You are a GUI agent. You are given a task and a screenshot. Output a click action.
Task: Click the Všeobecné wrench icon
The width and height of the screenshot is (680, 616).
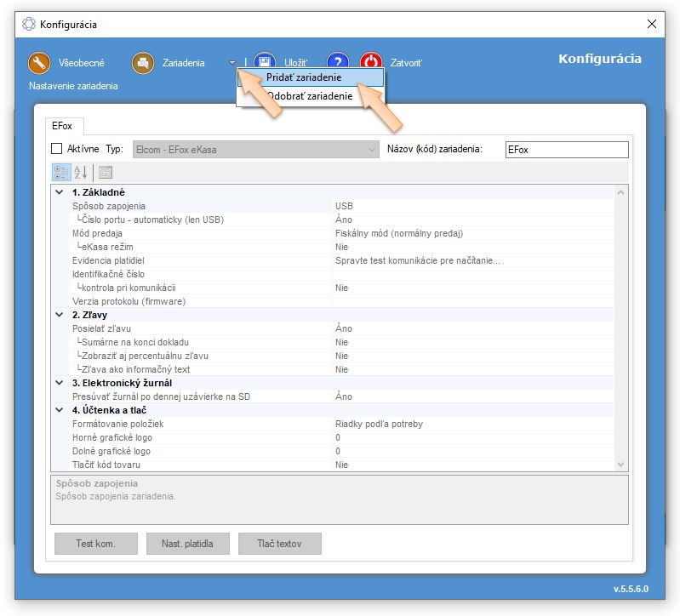point(39,63)
